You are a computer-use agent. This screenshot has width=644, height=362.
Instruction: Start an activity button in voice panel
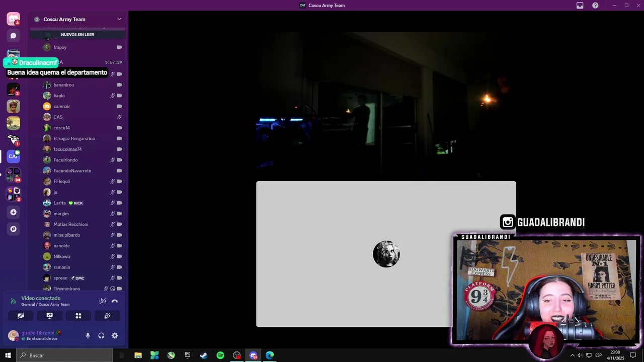click(78, 316)
